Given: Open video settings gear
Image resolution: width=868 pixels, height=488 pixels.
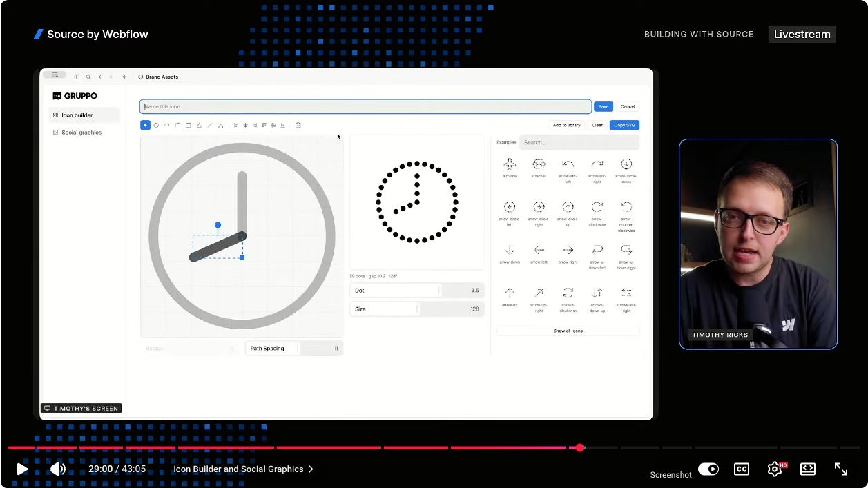Looking at the screenshot, I should tap(775, 469).
